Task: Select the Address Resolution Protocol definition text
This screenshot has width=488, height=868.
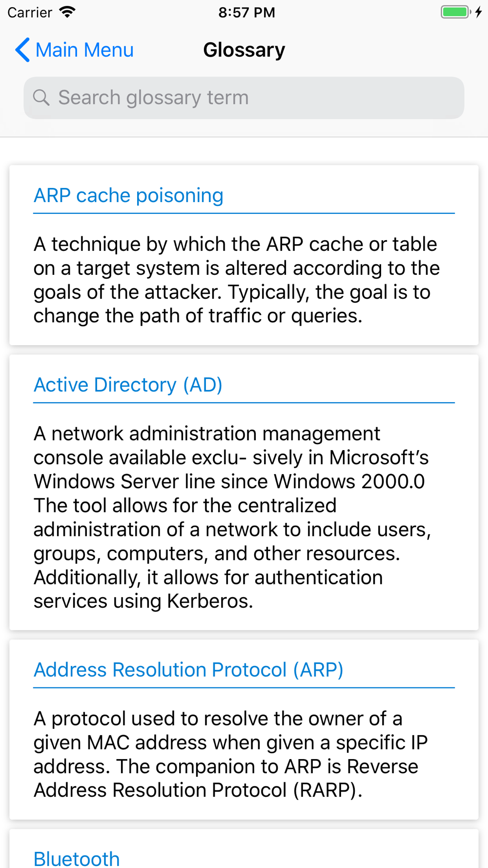Action: tap(230, 754)
